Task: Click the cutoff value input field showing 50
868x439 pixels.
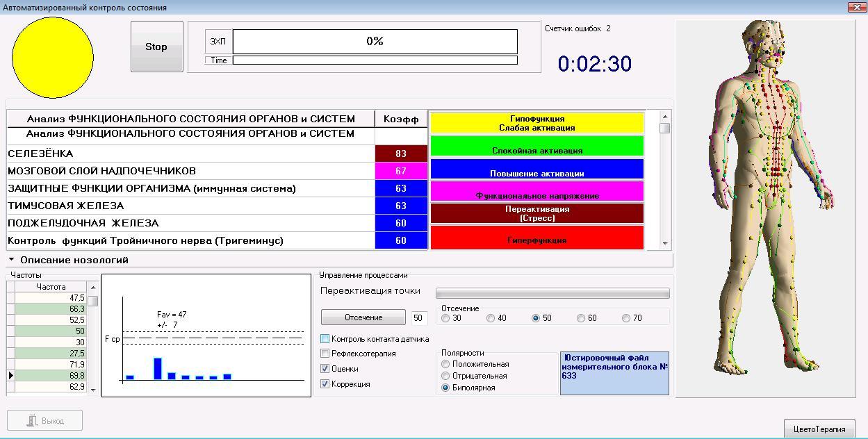Action: (x=418, y=318)
